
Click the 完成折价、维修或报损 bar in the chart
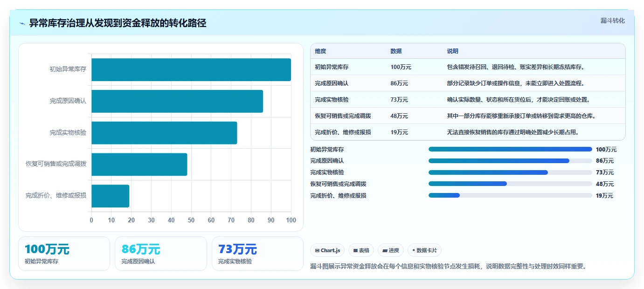coord(110,196)
